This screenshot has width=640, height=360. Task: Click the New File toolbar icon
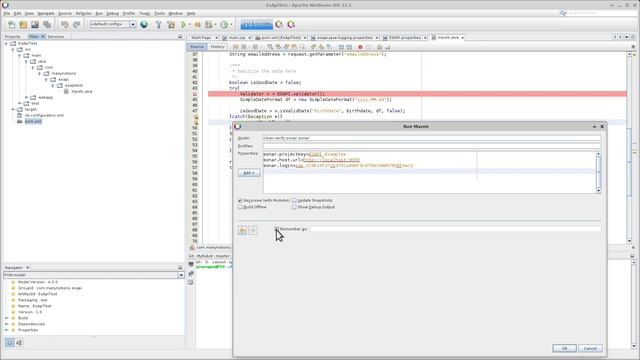pyautogui.click(x=11, y=25)
